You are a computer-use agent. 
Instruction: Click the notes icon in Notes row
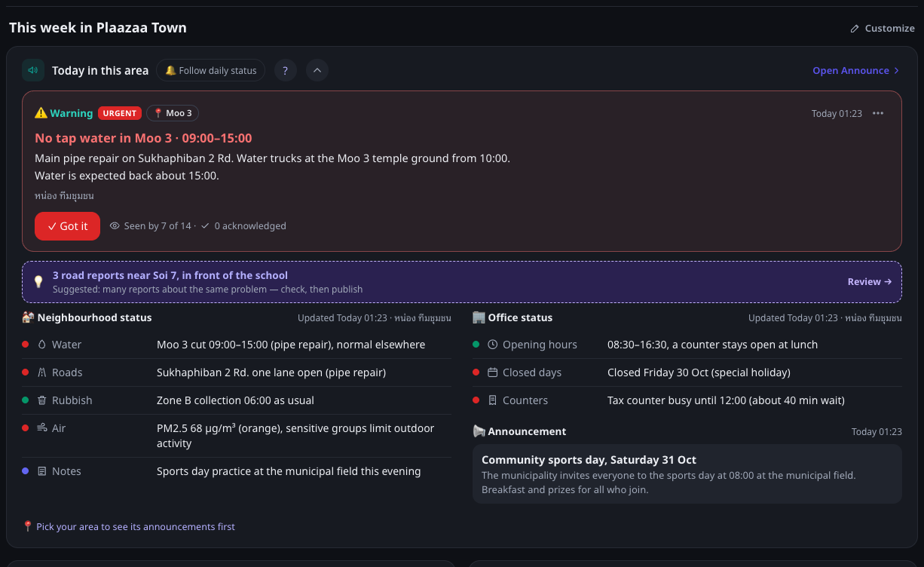(42, 471)
